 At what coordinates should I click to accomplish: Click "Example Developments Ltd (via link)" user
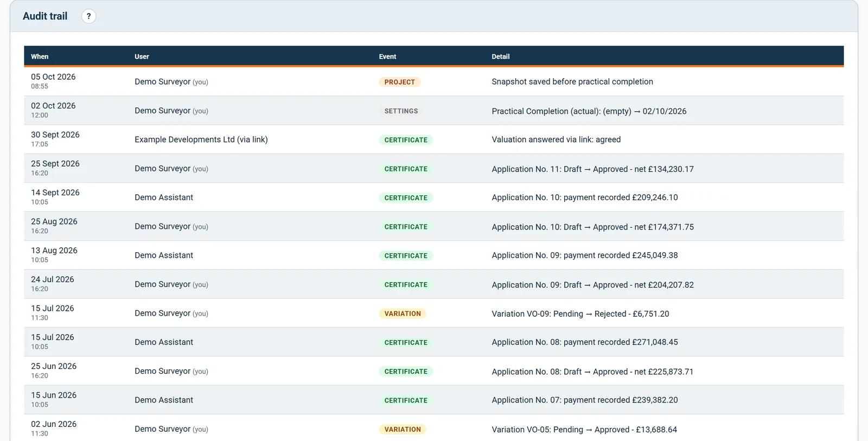point(201,139)
